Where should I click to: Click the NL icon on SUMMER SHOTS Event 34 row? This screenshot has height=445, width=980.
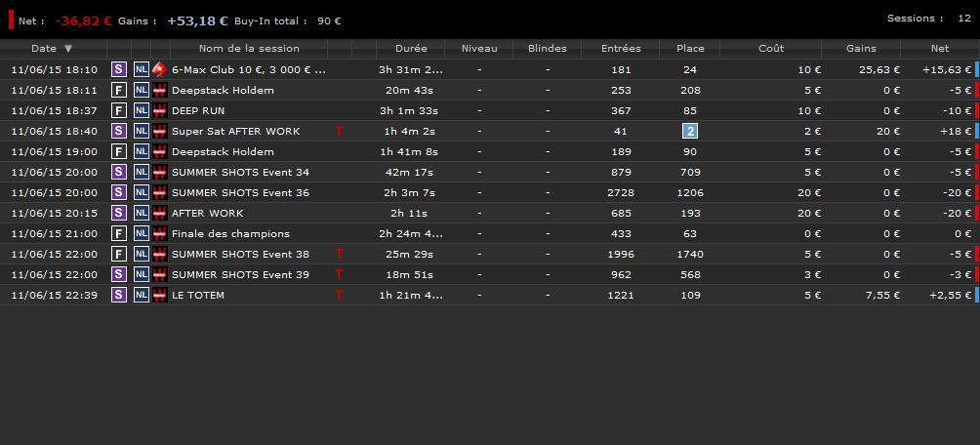pyautogui.click(x=142, y=172)
